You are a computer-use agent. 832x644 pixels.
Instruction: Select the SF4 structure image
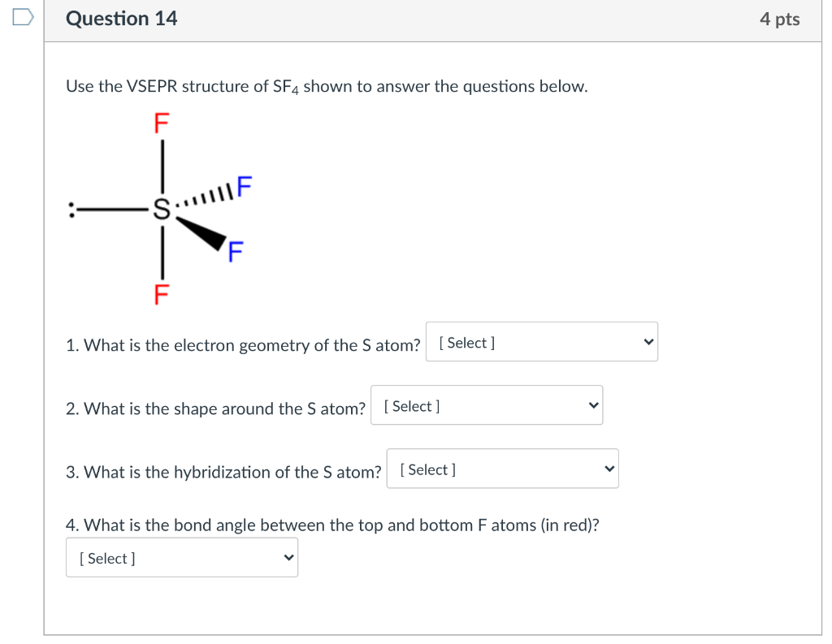pos(162,207)
